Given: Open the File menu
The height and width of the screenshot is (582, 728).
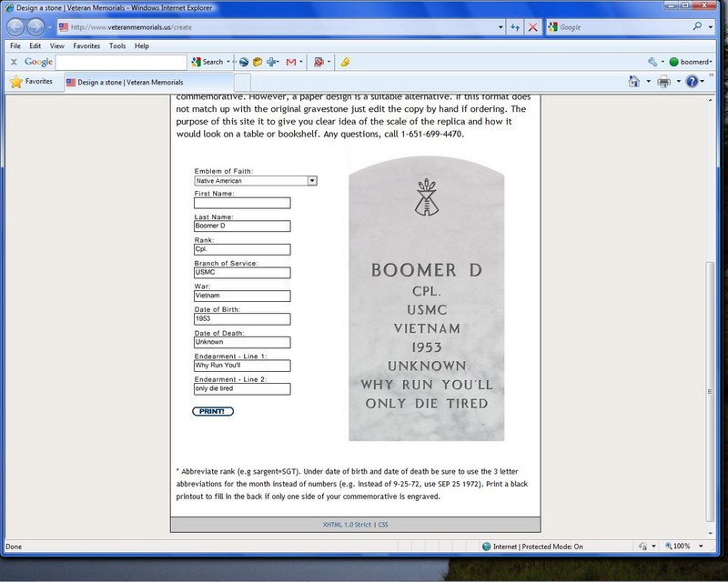Looking at the screenshot, I should tap(15, 46).
